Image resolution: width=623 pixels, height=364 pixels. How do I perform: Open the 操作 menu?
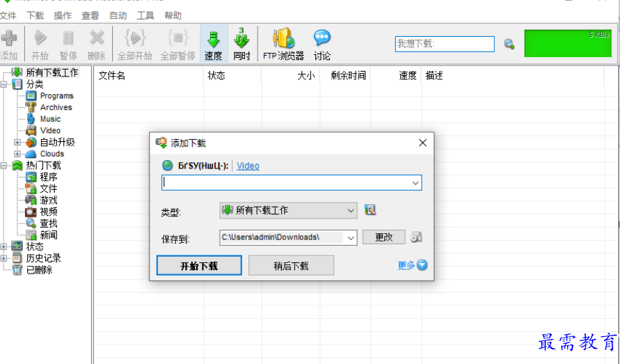point(63,15)
